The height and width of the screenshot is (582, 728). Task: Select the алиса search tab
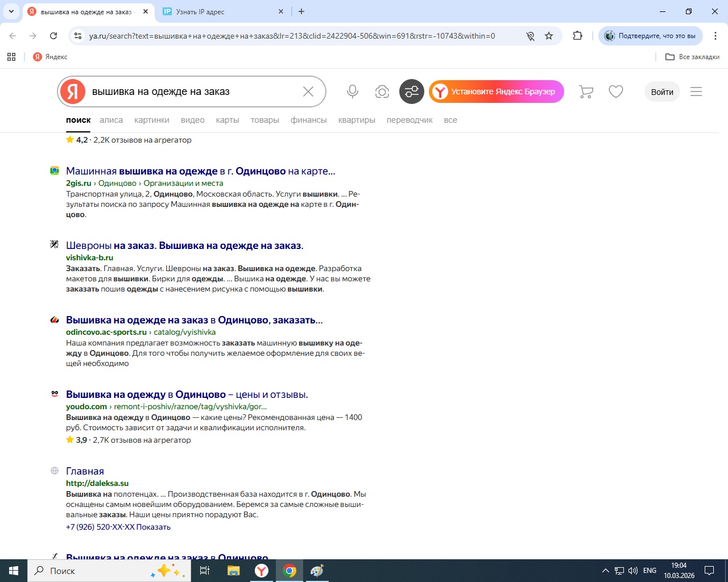click(x=111, y=120)
